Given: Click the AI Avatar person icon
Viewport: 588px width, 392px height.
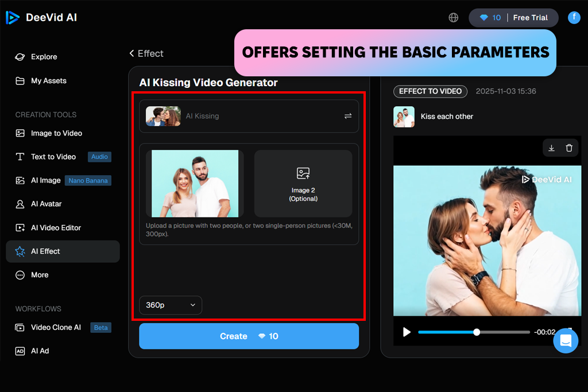Looking at the screenshot, I should 20,204.
